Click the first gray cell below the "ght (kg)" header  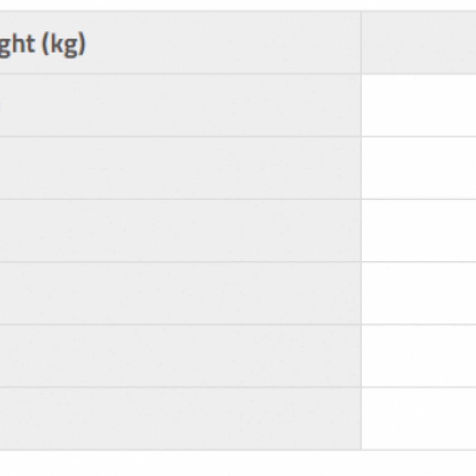point(180,105)
